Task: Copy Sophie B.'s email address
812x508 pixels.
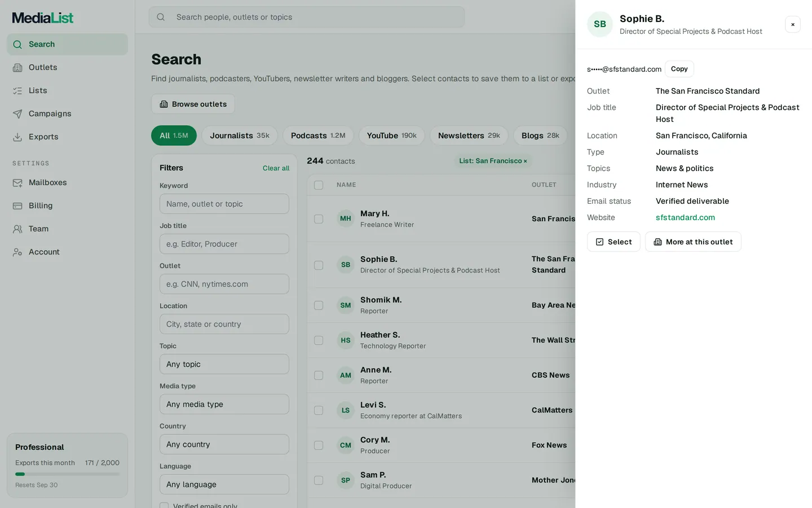Action: pyautogui.click(x=679, y=69)
